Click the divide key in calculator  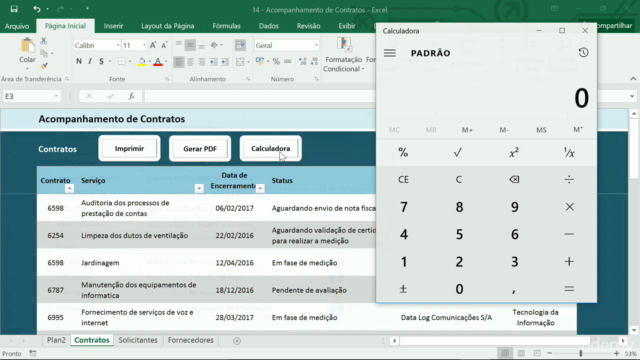569,180
